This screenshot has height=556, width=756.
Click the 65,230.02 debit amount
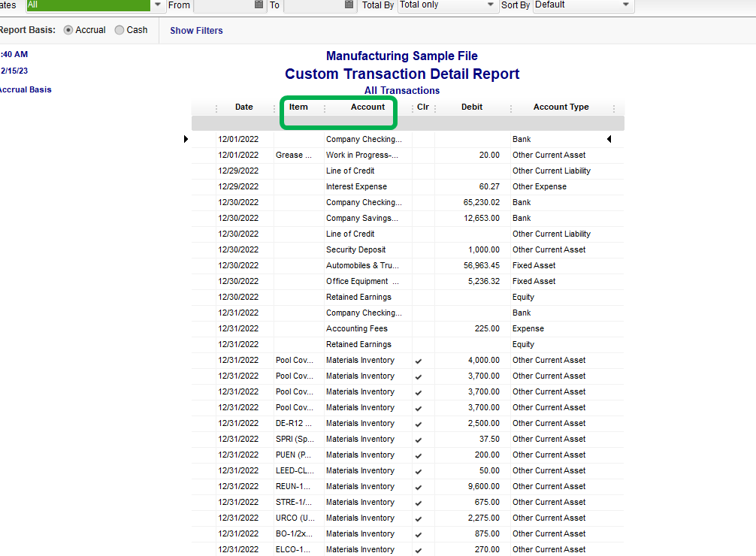click(x=482, y=203)
